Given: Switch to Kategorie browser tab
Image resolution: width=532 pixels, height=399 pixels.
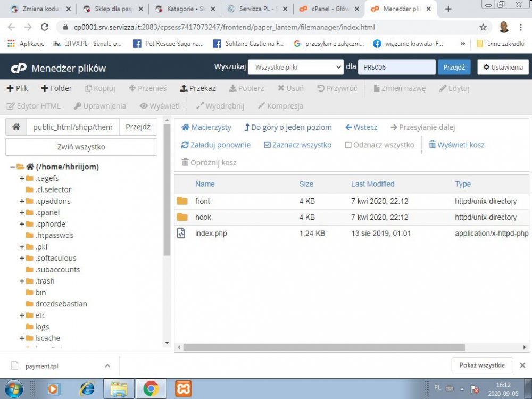Looking at the screenshot, I should 185,9.
